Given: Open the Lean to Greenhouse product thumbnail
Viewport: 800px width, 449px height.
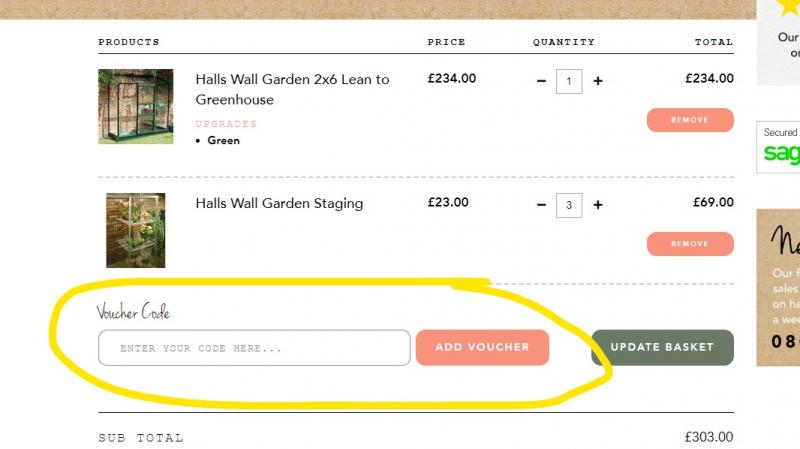Looking at the screenshot, I should point(136,107).
